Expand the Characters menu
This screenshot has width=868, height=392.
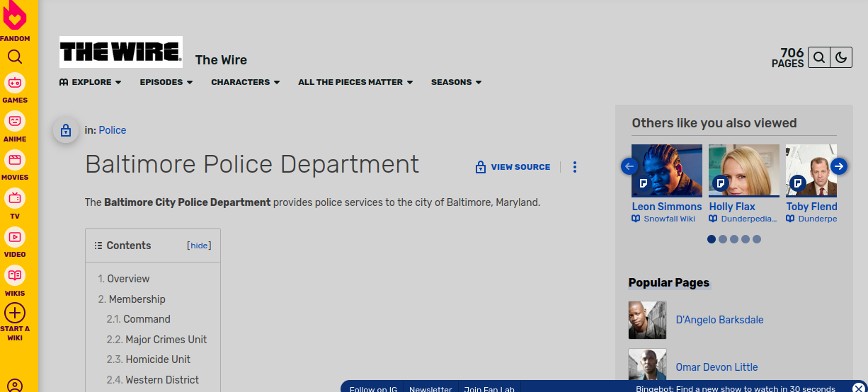[246, 82]
